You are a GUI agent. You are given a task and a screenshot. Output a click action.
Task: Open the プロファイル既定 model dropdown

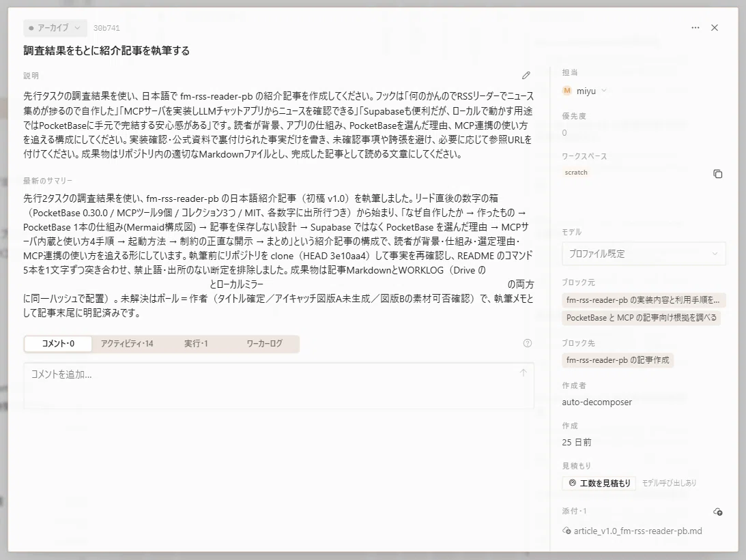[644, 254]
